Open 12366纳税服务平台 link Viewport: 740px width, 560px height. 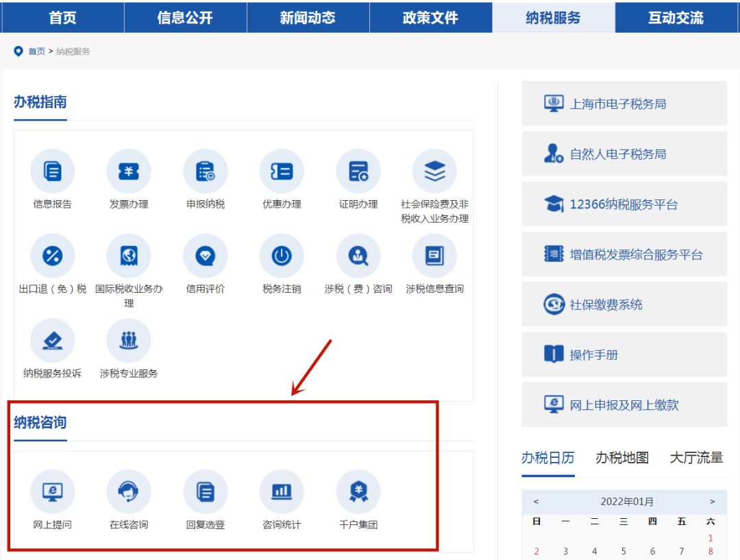pyautogui.click(x=624, y=204)
